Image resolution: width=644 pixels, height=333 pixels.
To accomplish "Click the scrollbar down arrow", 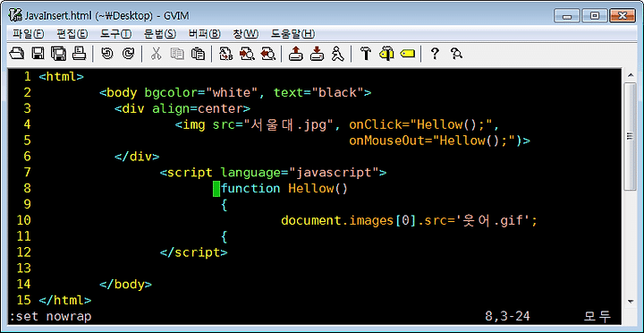I will point(630,302).
